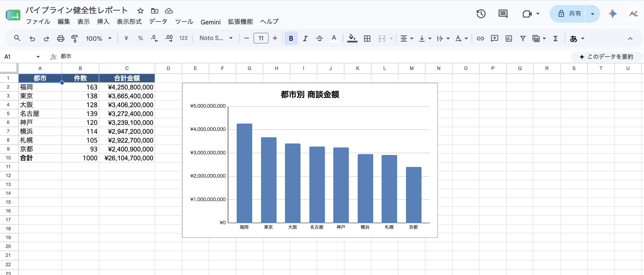Open the functions sigma menu
The width and height of the screenshot is (644, 275).
tap(556, 38)
